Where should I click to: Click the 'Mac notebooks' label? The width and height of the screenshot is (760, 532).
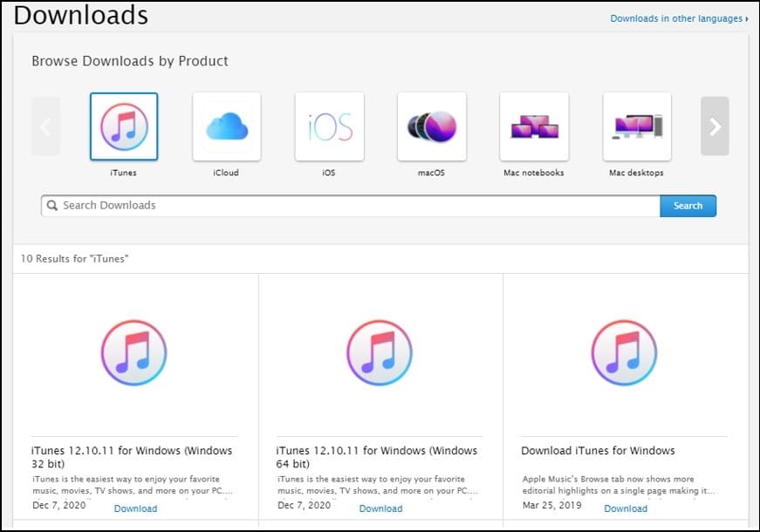(x=534, y=173)
